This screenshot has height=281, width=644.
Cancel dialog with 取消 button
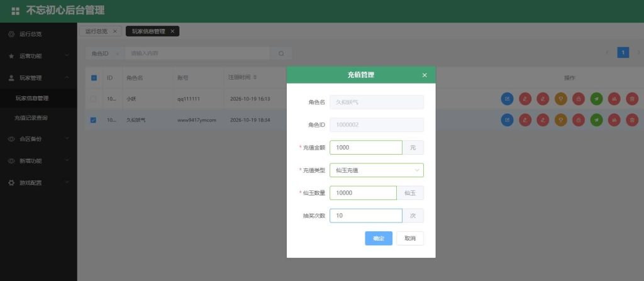410,238
